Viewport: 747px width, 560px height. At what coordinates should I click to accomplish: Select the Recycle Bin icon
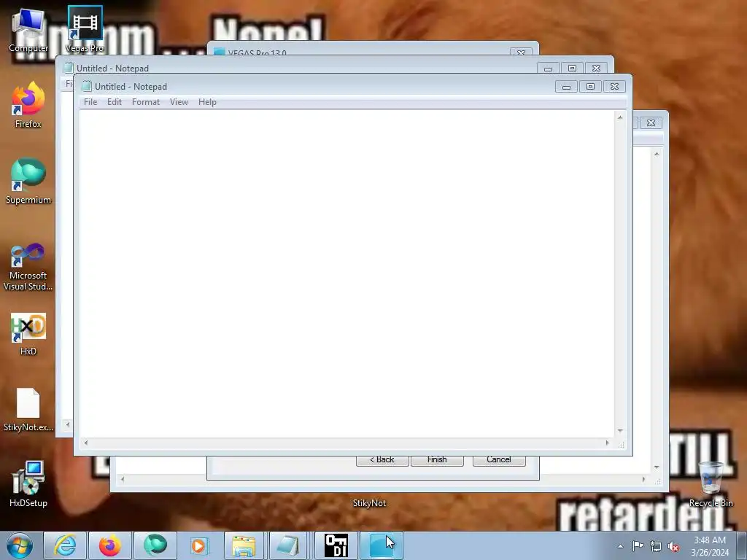coord(711,483)
